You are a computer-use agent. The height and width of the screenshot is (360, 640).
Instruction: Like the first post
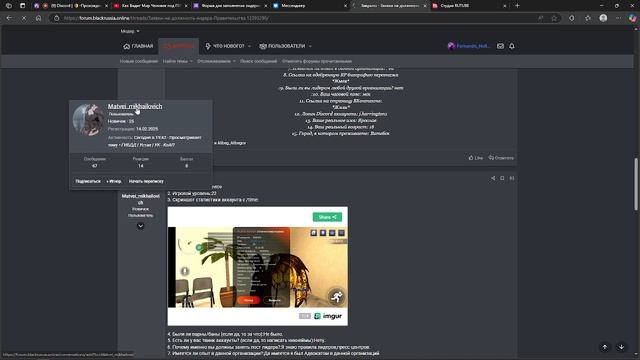click(476, 158)
